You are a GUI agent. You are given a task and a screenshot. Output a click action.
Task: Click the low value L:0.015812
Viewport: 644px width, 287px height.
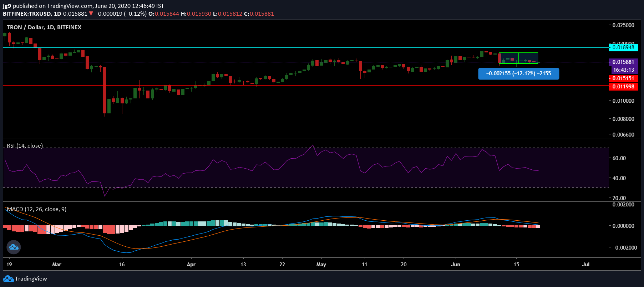tap(228, 14)
